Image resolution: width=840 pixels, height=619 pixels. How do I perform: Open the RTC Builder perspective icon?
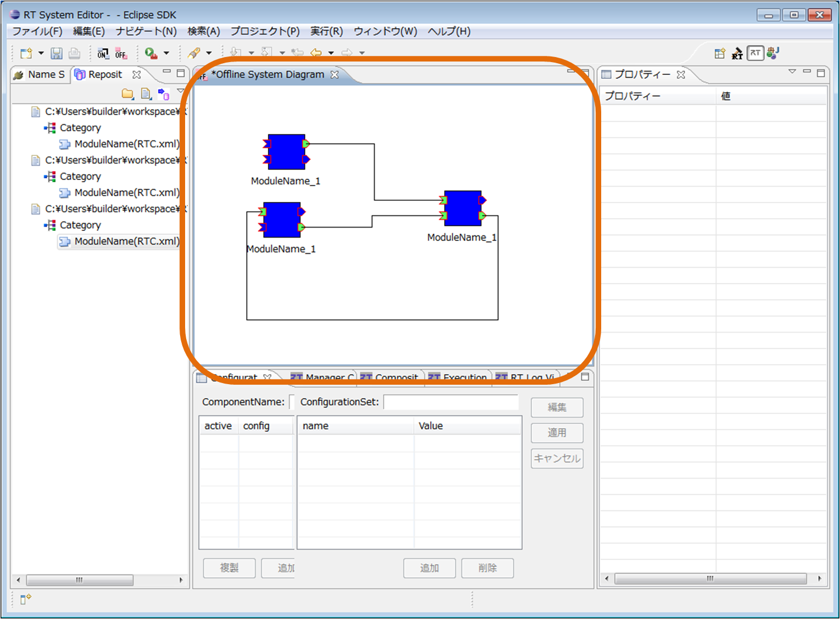[x=737, y=53]
